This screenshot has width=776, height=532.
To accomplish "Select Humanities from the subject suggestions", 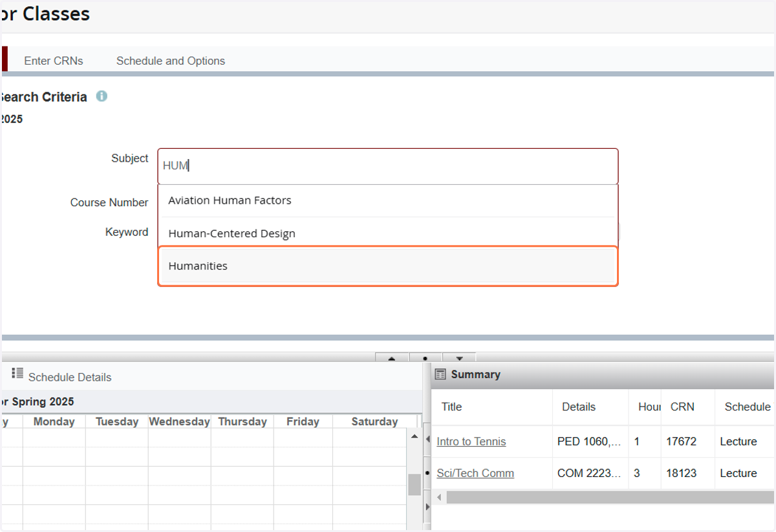I will [x=388, y=266].
